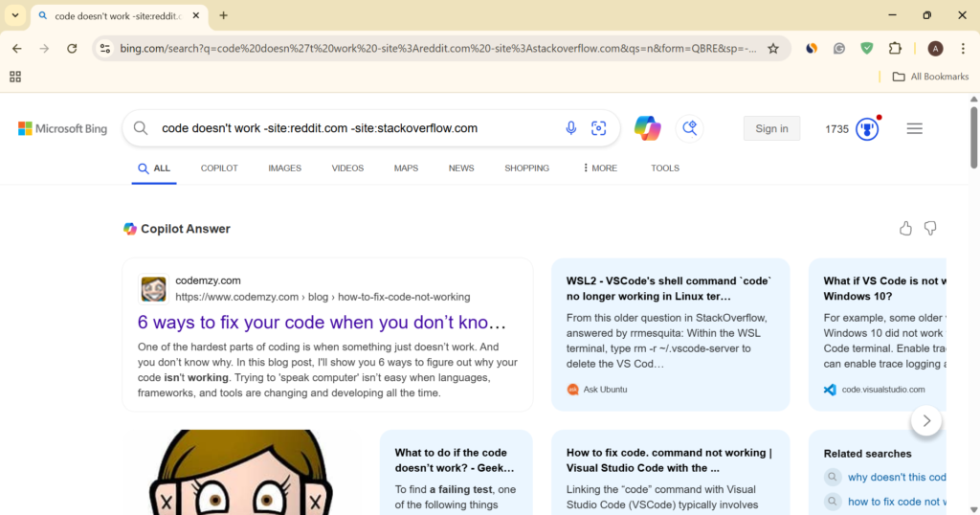Open All Bookmarks folder
Image resolution: width=980 pixels, height=515 pixels.
click(x=930, y=77)
